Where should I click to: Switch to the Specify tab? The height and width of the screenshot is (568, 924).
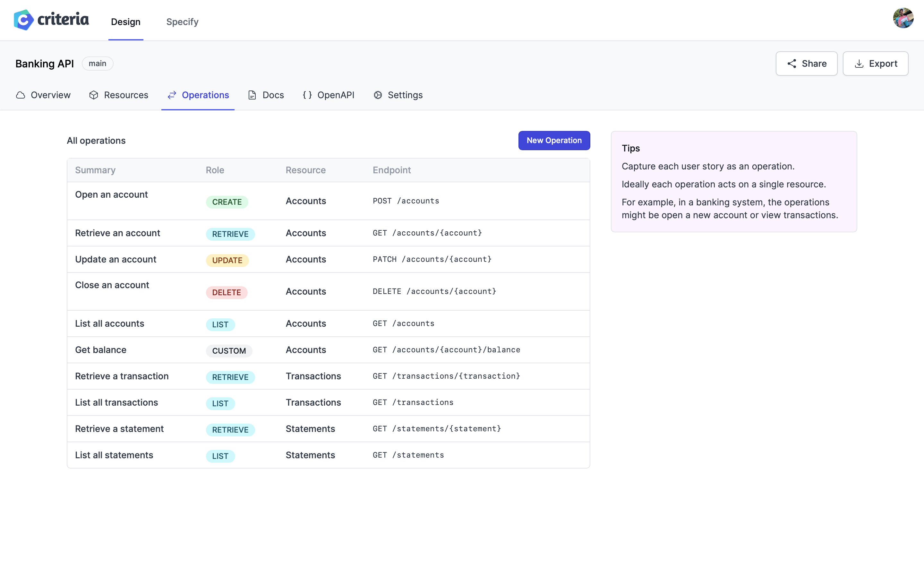(182, 21)
